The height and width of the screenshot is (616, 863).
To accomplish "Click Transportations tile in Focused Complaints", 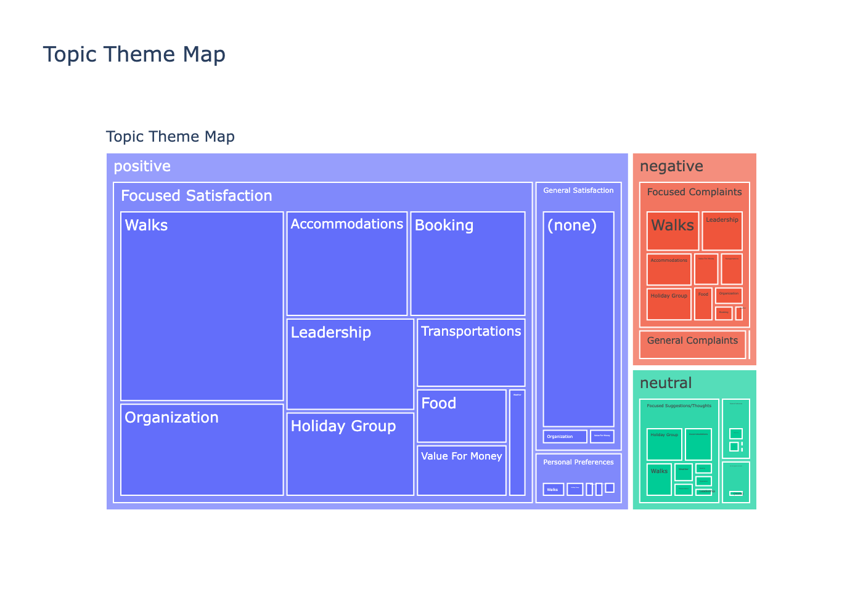I will point(732,269).
